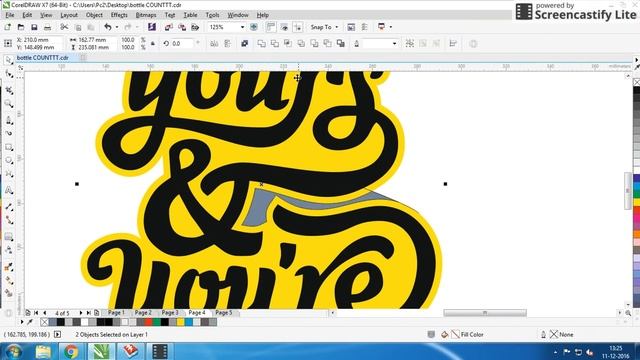Click the Publish to PDF icon

click(195, 27)
